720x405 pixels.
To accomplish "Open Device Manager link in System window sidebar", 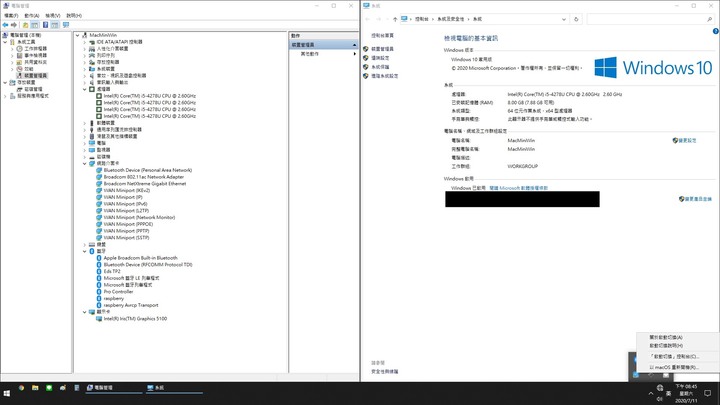I will tap(382, 49).
